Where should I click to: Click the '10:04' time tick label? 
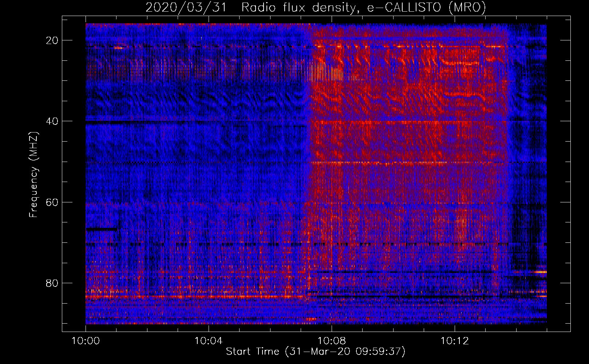[208, 341]
